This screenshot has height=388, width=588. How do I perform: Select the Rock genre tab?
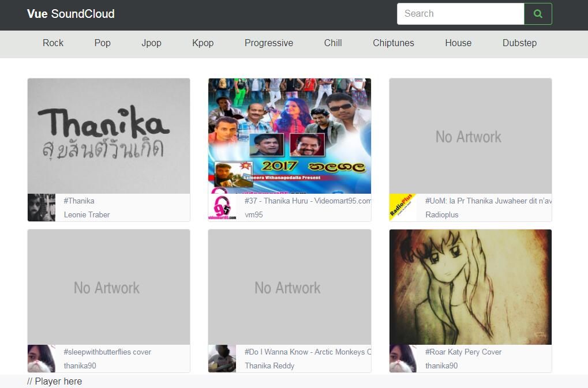click(x=53, y=43)
